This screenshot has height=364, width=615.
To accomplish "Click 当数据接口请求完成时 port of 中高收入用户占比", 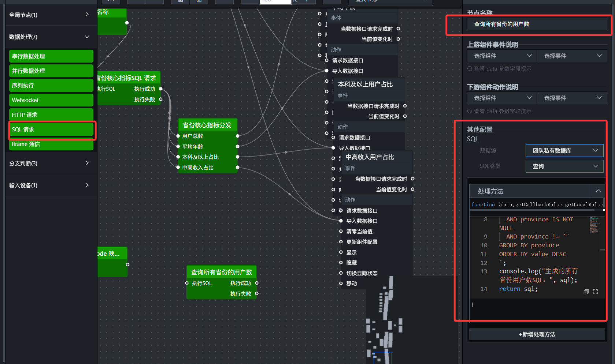I will click(x=412, y=179).
